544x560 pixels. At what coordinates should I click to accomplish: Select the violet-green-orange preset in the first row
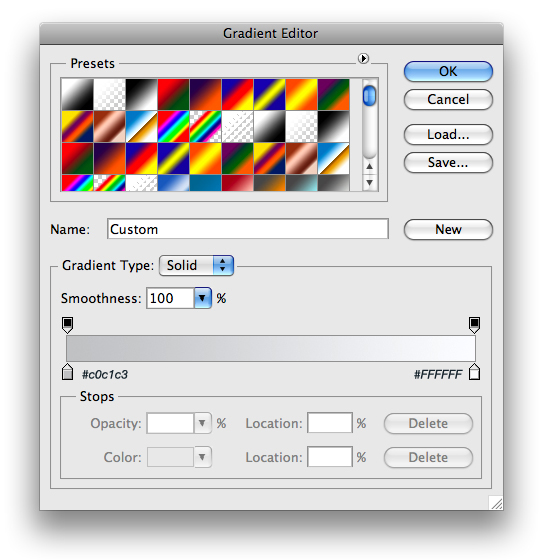tap(333, 94)
